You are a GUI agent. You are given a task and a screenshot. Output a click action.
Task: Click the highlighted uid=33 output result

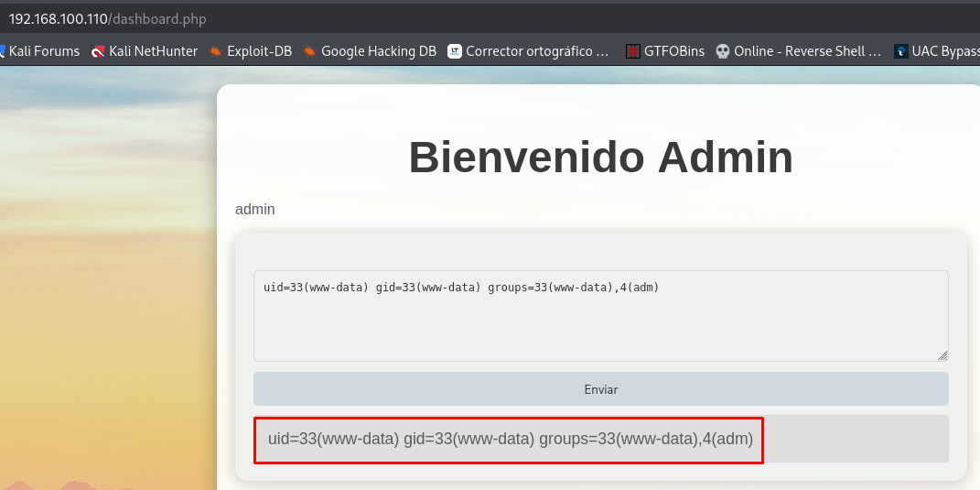click(x=510, y=440)
